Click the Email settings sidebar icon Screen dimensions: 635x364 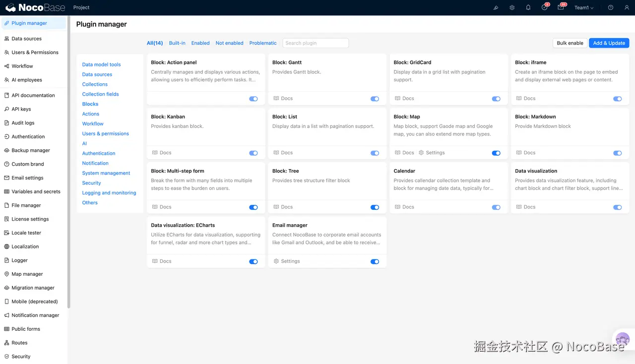(x=7, y=178)
